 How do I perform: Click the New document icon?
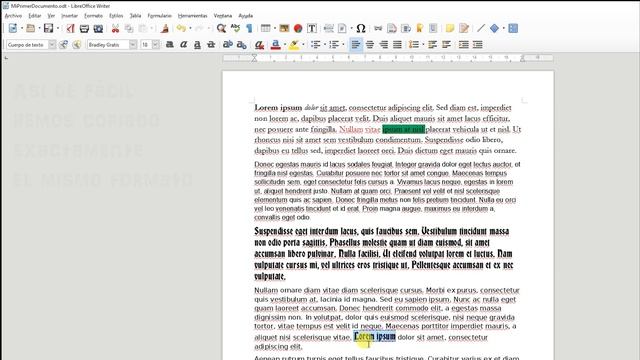click(13, 28)
